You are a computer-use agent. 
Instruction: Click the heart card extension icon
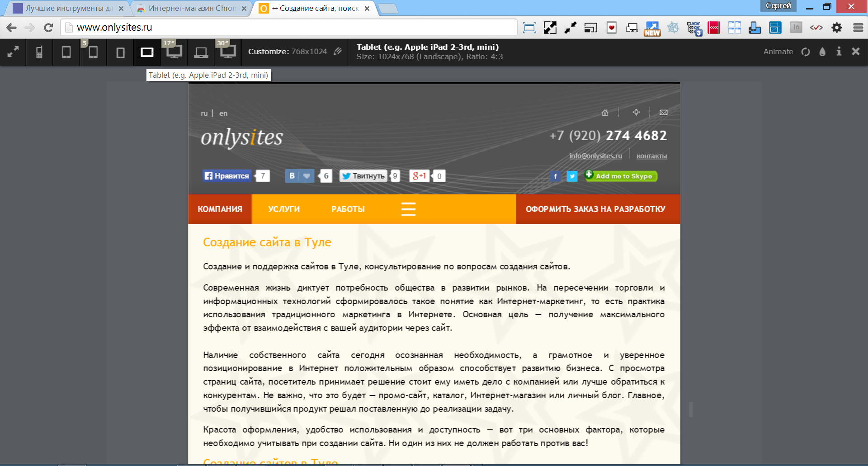(611, 28)
